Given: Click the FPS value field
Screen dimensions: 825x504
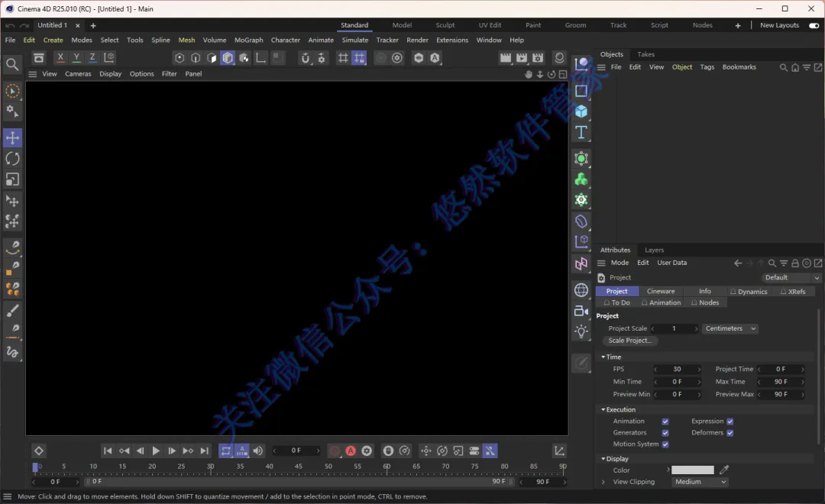Looking at the screenshot, I should tap(677, 370).
